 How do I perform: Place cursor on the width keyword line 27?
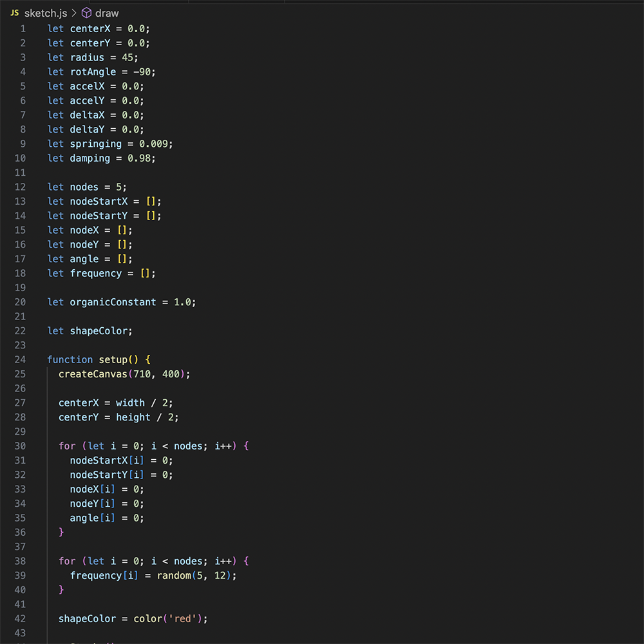(x=130, y=402)
